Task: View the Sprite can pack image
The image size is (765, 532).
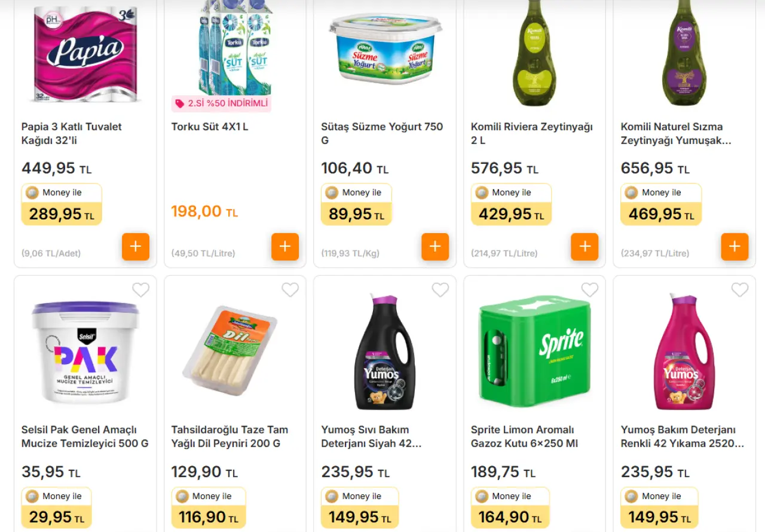Action: [x=534, y=351]
